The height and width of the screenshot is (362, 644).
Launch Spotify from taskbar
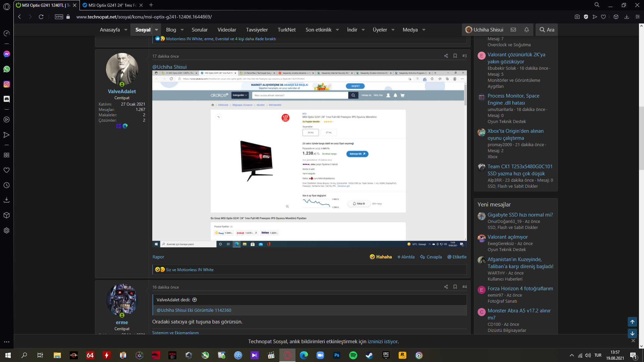(x=353, y=355)
